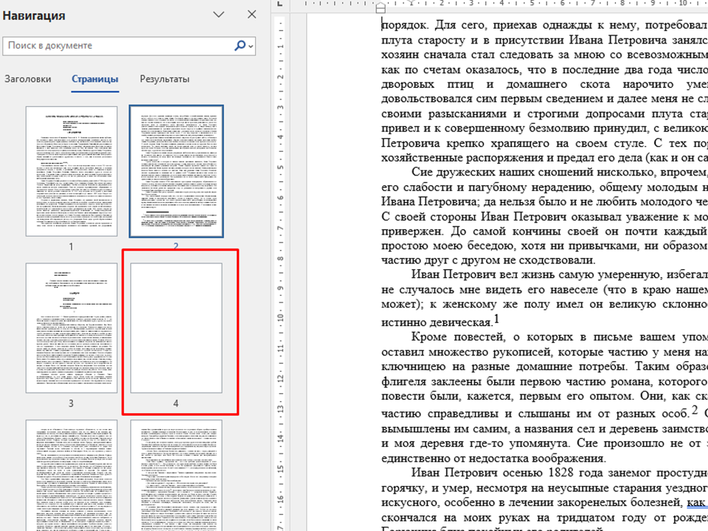
Task: Click the search magnifier icon in Navigation pane
Action: coord(240,46)
